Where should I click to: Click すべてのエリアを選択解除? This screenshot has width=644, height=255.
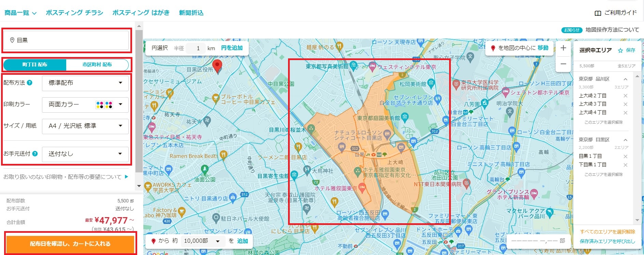pyautogui.click(x=607, y=232)
